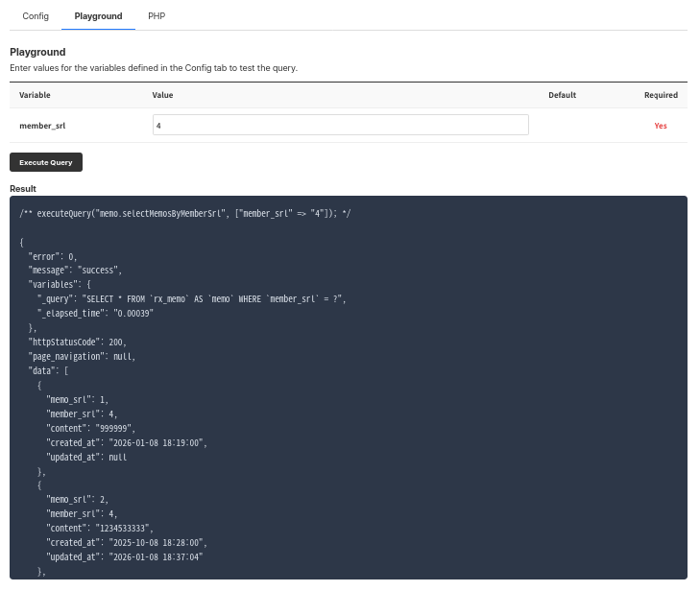Open the PHP tab

click(x=157, y=16)
